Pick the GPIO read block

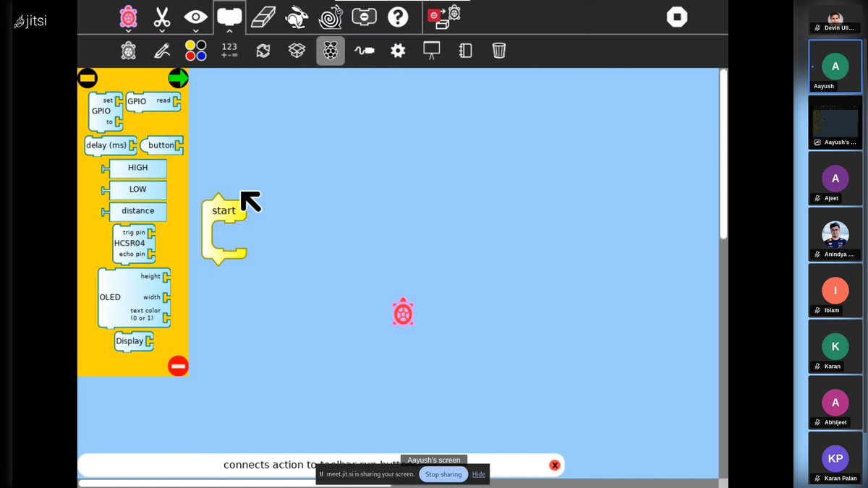pyautogui.click(x=153, y=101)
